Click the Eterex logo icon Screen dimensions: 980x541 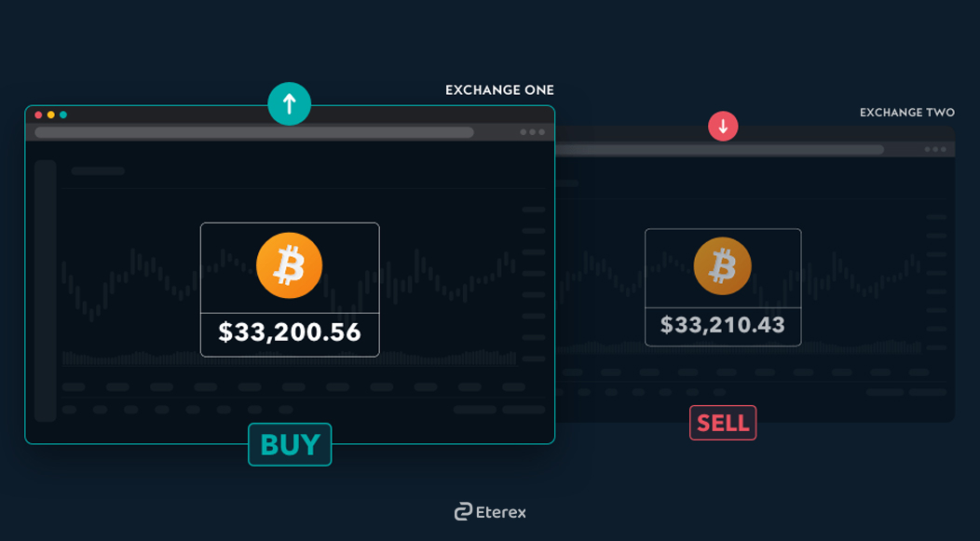coord(463,511)
